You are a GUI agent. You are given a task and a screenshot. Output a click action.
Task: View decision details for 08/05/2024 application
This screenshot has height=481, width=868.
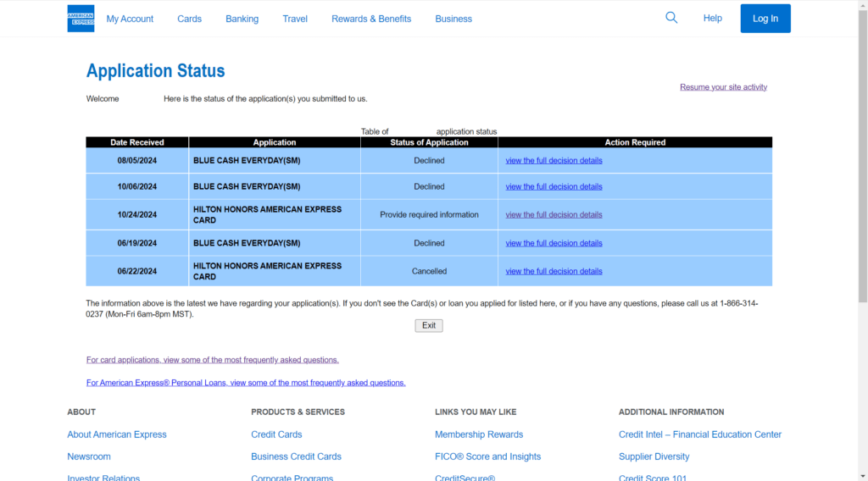(554, 160)
